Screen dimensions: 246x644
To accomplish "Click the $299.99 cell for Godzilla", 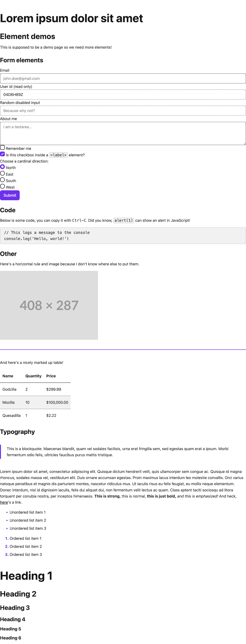I will (54, 389).
